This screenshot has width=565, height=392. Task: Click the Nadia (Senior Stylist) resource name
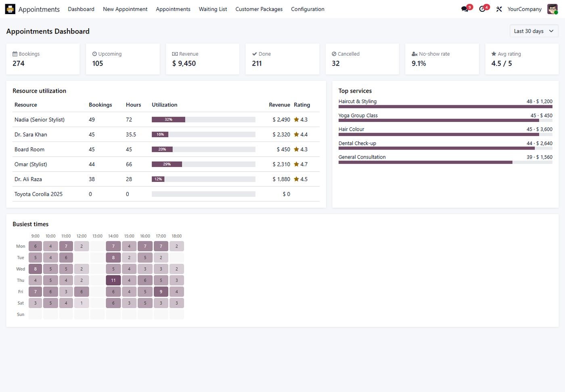pyautogui.click(x=40, y=119)
